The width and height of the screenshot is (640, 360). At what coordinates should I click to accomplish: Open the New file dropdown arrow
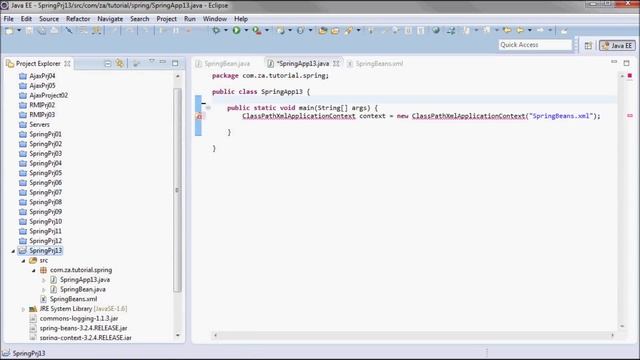click(x=19, y=30)
